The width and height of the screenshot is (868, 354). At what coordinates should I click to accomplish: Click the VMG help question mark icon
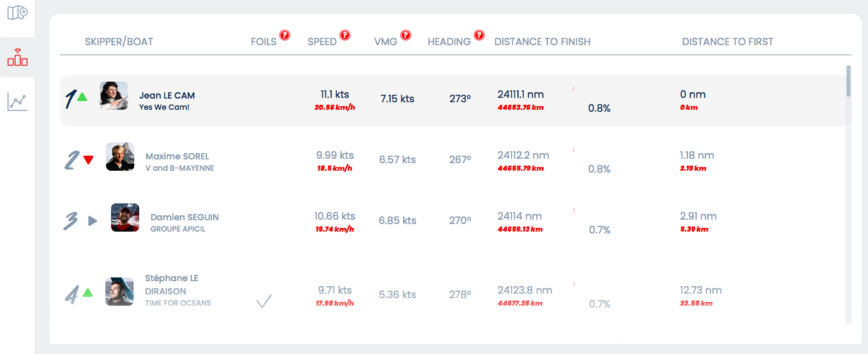405,35
